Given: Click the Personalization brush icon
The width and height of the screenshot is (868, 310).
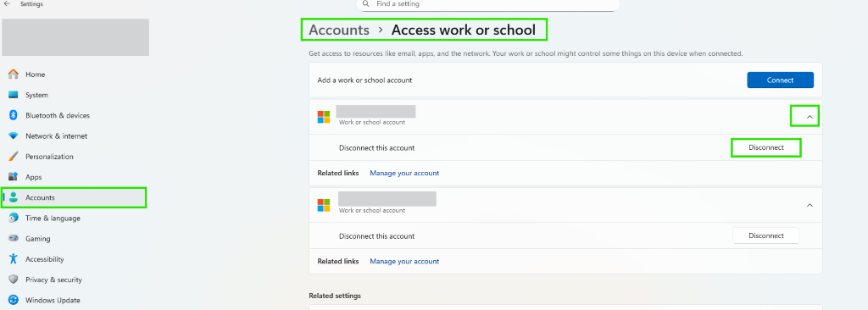Looking at the screenshot, I should coord(14,156).
